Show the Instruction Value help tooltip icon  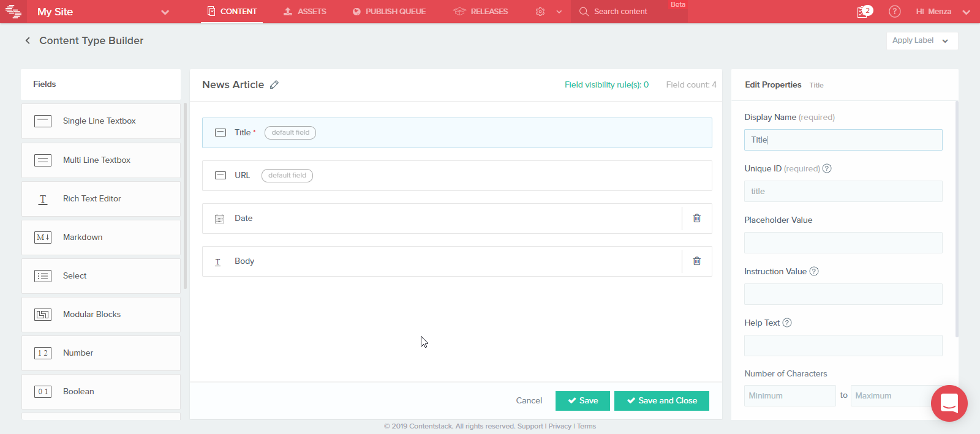[x=814, y=272]
